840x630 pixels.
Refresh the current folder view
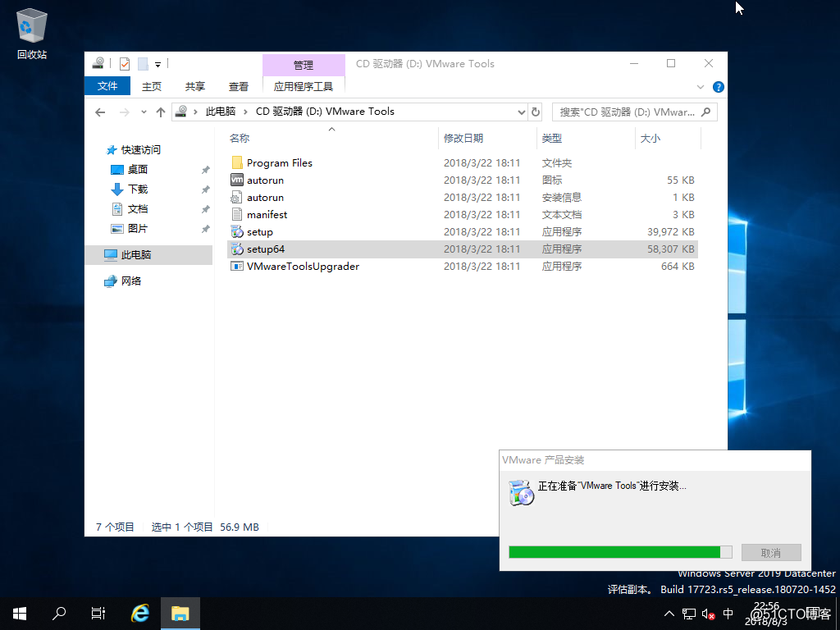click(535, 112)
